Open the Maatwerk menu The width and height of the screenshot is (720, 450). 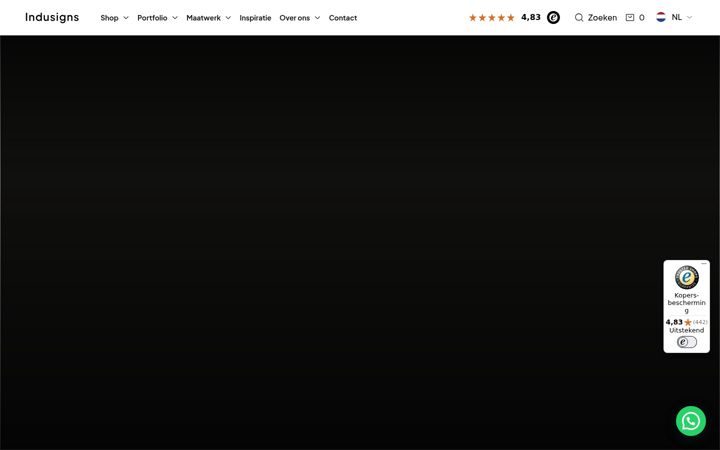pos(203,18)
